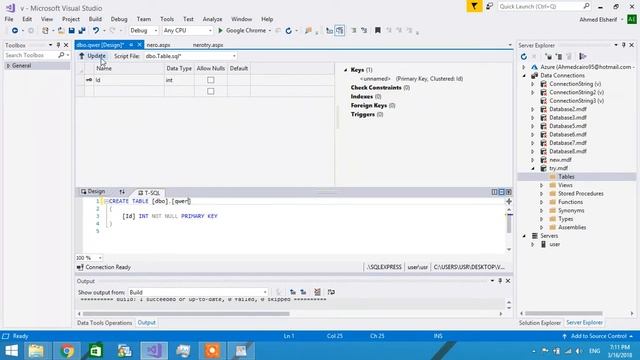
Task: Click the Save toolbar icon
Action: click(x=71, y=31)
